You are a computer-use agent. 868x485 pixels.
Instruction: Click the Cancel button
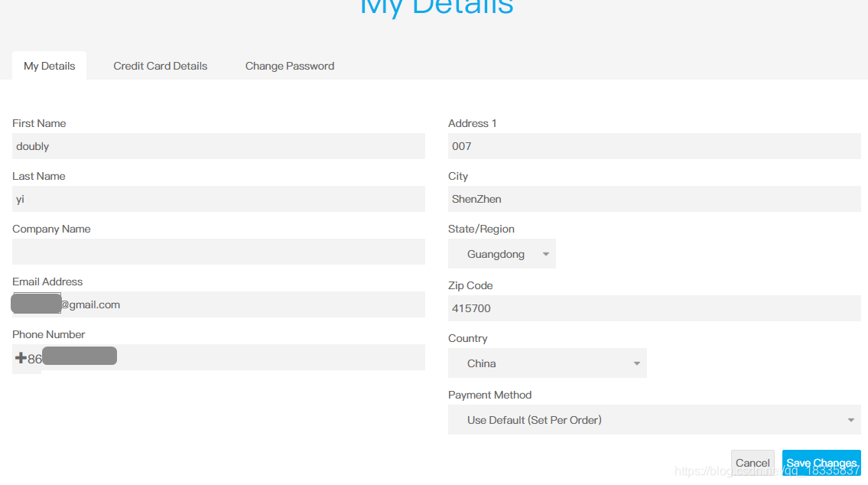(x=753, y=463)
